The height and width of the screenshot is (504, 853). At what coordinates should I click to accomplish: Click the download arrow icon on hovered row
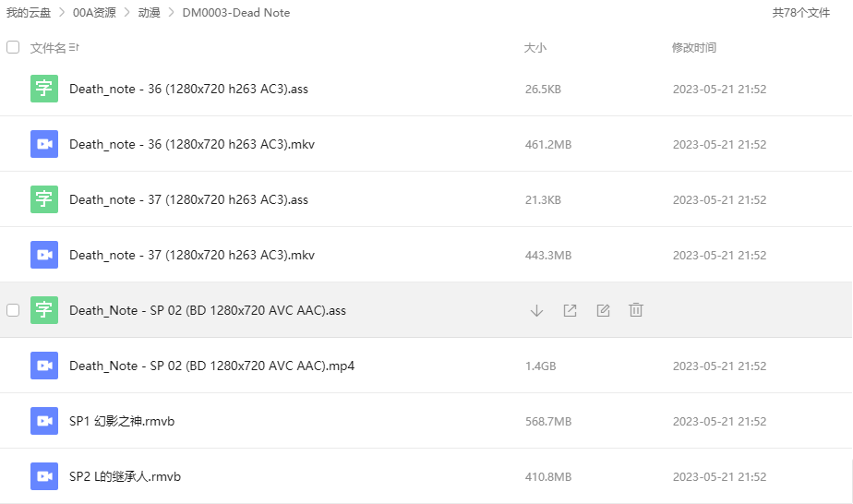pos(536,310)
